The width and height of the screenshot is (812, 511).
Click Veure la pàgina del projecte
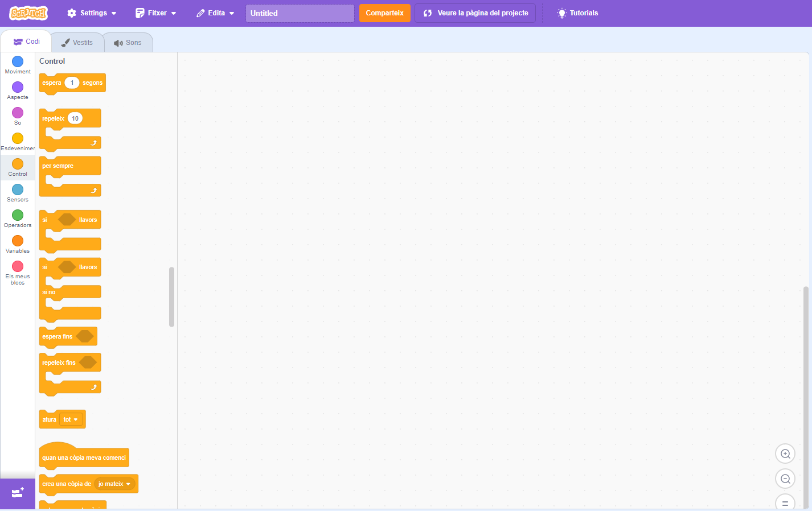[x=475, y=13]
